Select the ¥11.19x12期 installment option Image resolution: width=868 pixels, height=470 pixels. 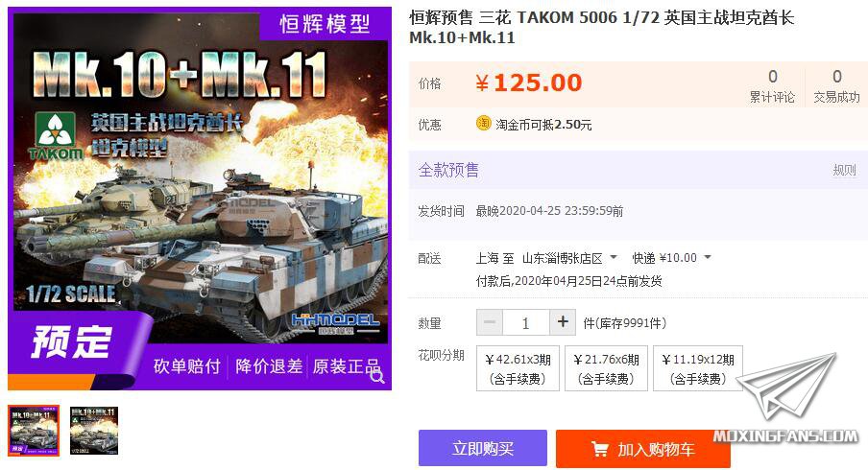pyautogui.click(x=697, y=368)
